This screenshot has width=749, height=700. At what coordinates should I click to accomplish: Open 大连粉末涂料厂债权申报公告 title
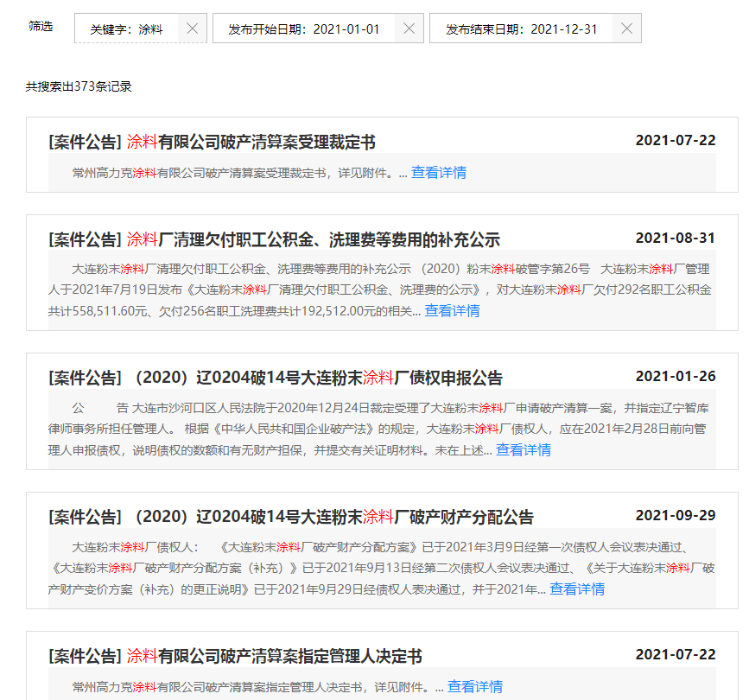(x=275, y=378)
